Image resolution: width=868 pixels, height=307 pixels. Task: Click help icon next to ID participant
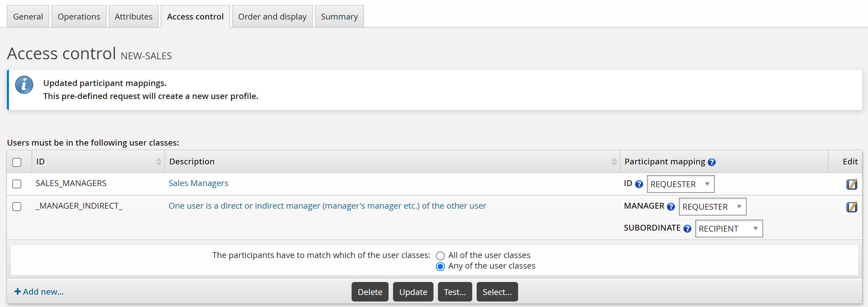point(639,184)
